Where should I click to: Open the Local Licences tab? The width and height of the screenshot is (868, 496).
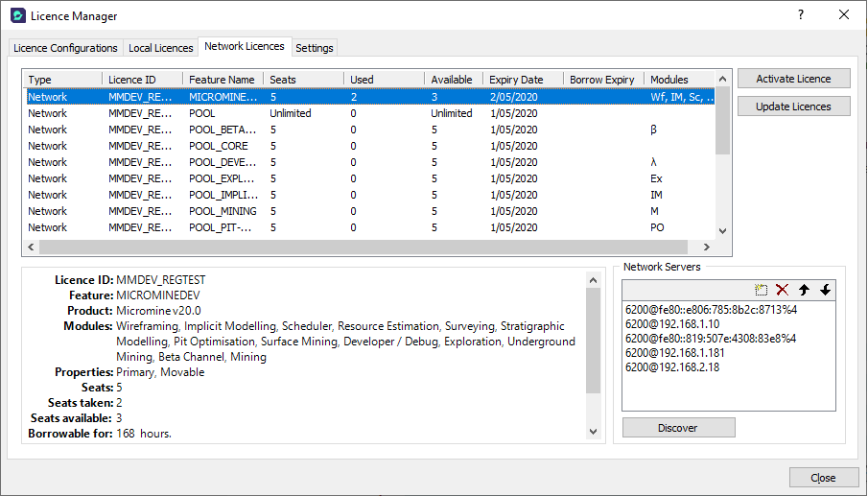point(160,48)
